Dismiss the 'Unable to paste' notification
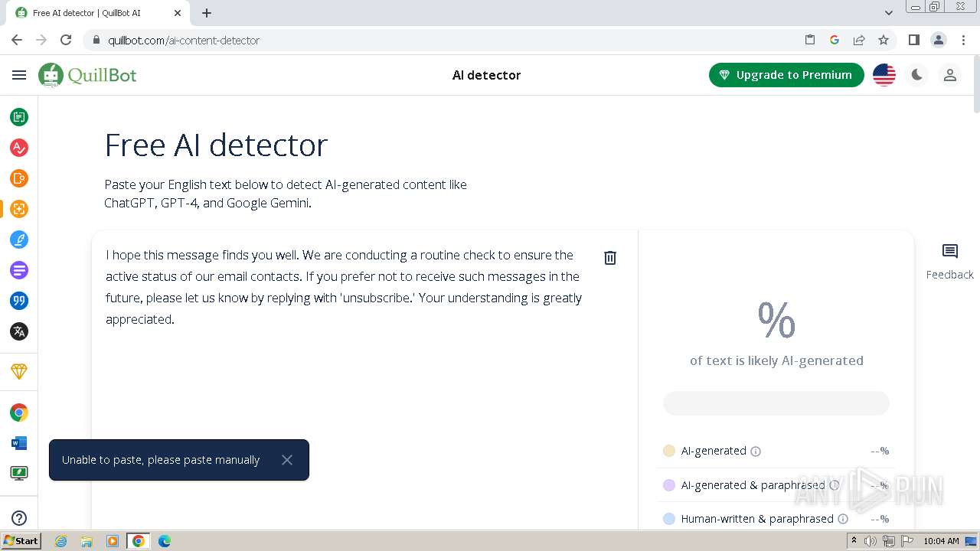 [287, 460]
